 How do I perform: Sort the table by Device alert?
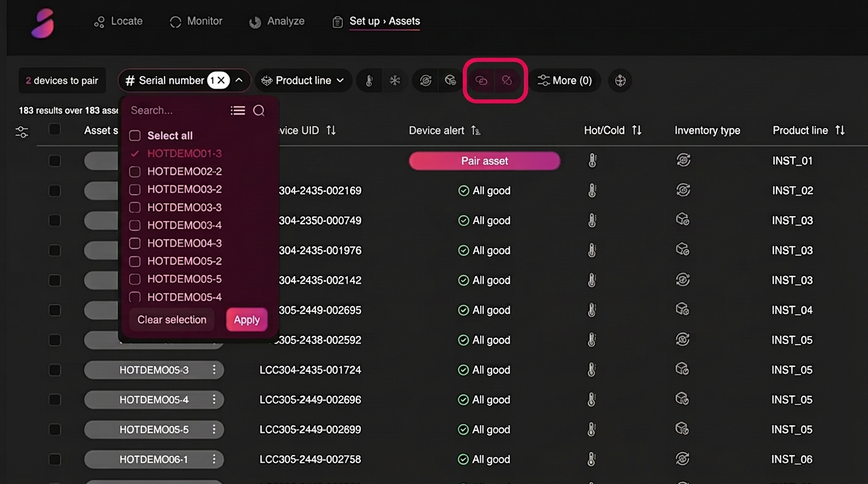[476, 130]
